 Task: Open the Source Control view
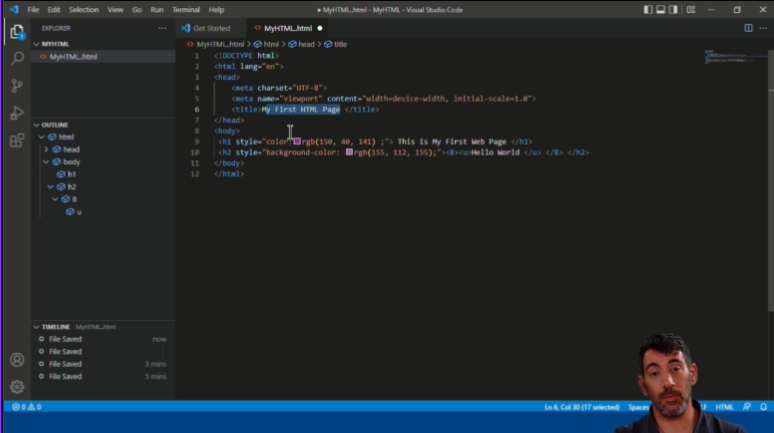pyautogui.click(x=17, y=86)
